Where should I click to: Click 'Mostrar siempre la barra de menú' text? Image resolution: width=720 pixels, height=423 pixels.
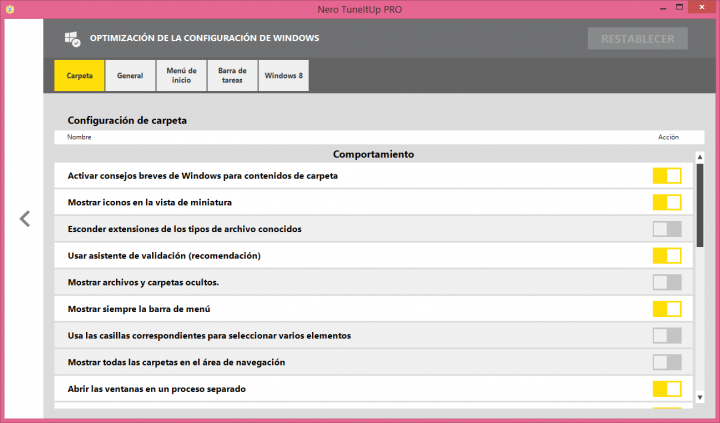click(139, 309)
